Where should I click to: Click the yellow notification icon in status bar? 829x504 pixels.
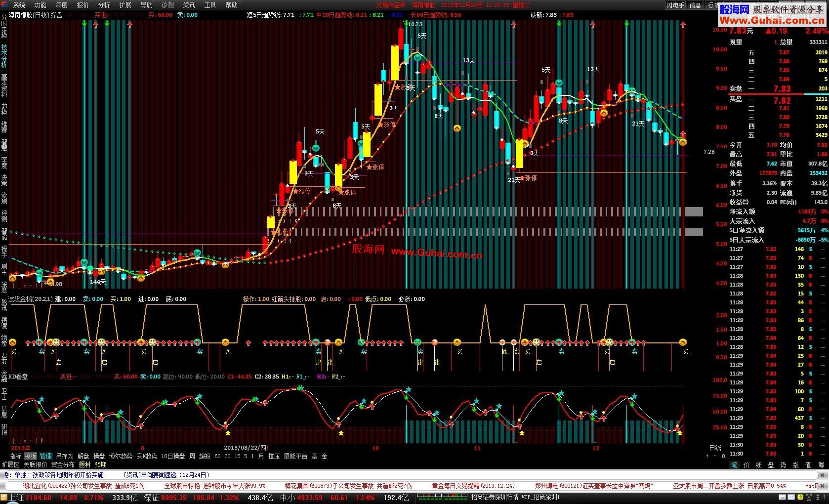coord(800,497)
